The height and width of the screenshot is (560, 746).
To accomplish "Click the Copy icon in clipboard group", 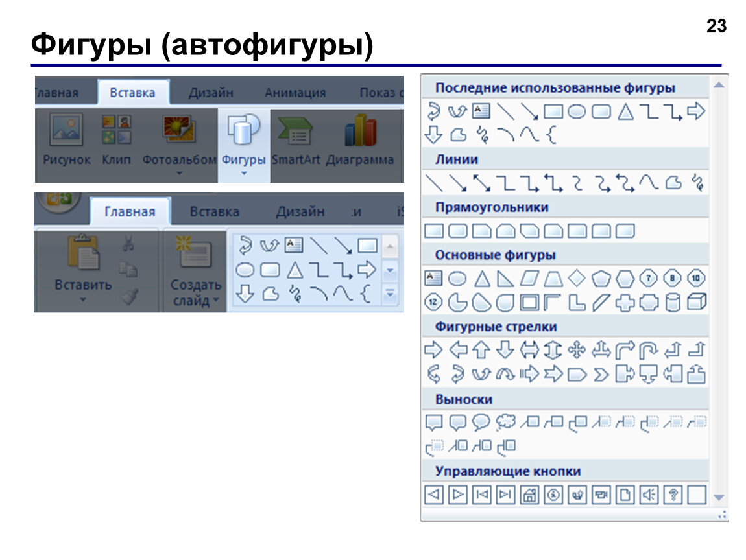I will pos(128,270).
